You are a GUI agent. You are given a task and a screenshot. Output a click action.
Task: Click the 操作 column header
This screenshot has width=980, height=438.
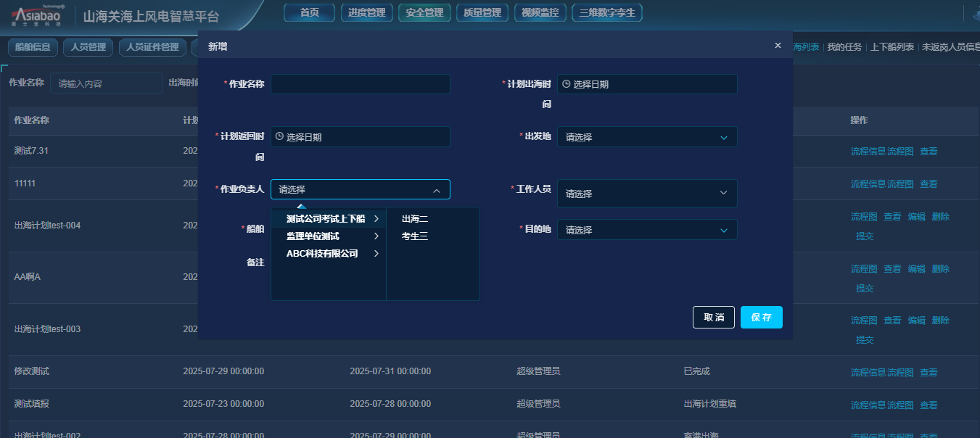tap(859, 120)
